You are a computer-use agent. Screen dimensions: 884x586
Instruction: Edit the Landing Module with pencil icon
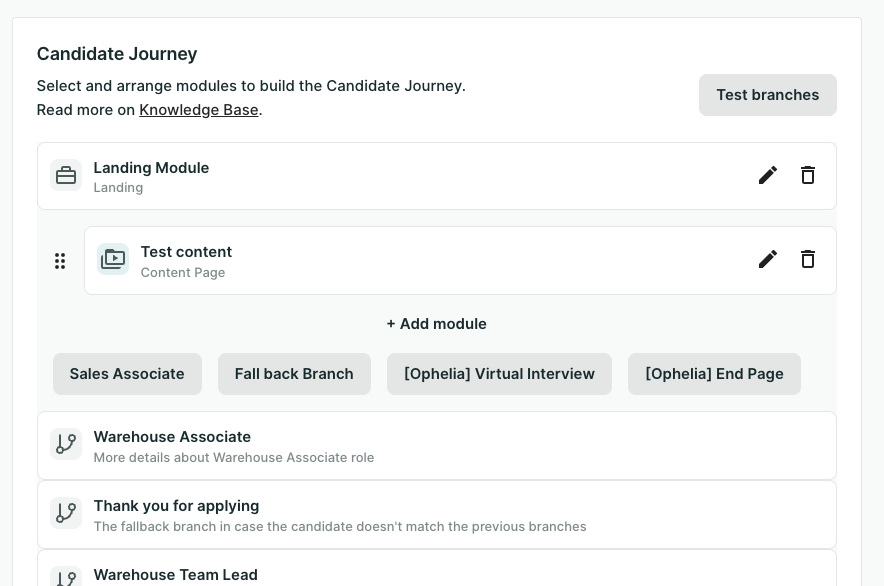click(767, 175)
